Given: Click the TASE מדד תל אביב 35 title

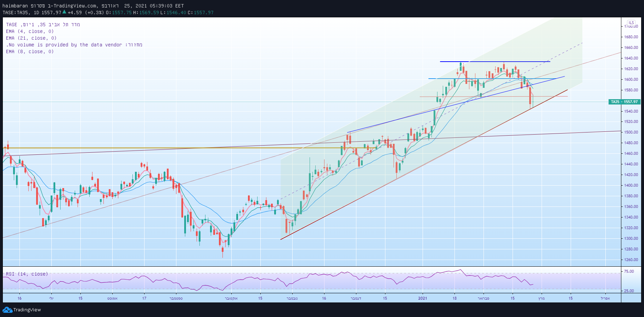Looking at the screenshot, I should 43,24.
